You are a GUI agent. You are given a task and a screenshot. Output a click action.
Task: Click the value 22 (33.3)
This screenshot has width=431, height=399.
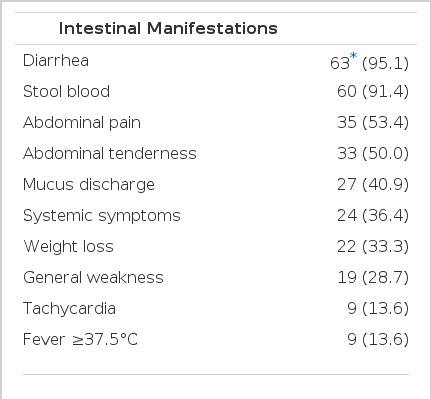click(373, 246)
